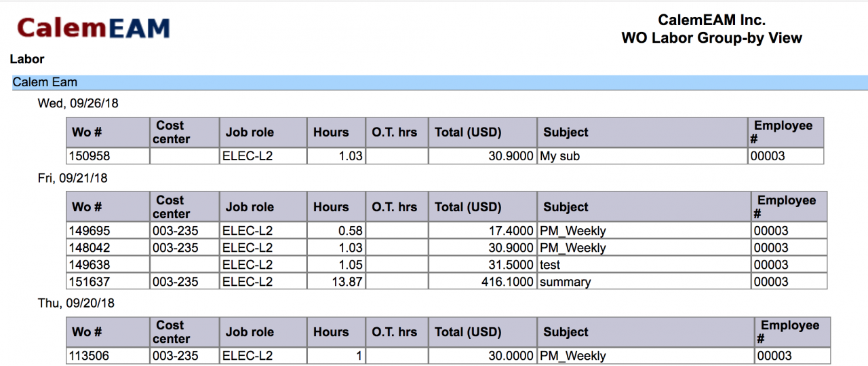Open work order 151637 entry
The width and height of the screenshot is (868, 366).
point(108,282)
